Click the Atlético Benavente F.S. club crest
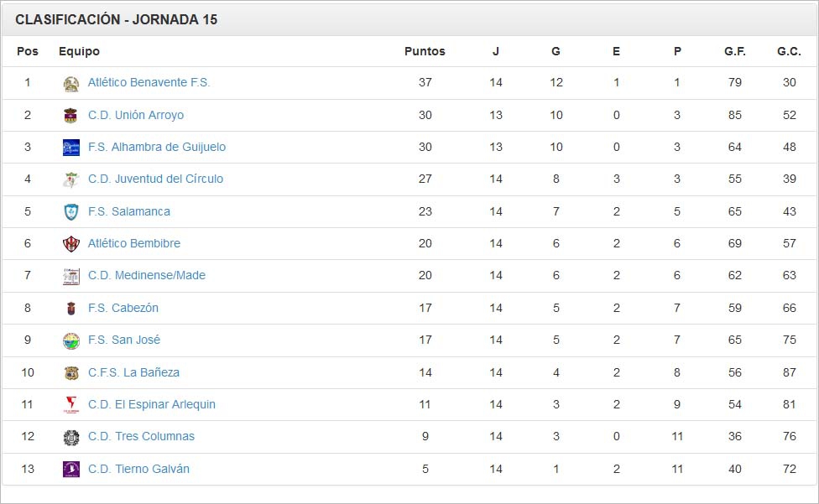The image size is (819, 504). pyautogui.click(x=71, y=82)
